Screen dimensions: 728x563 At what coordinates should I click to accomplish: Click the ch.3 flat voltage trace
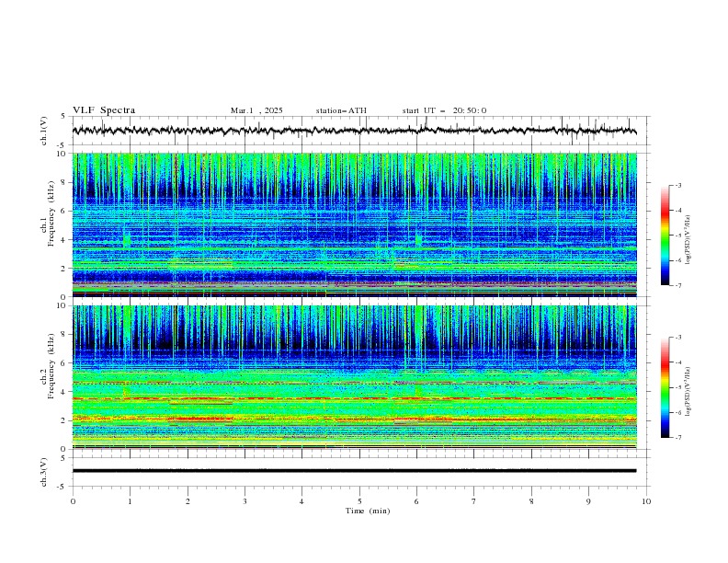coord(354,471)
